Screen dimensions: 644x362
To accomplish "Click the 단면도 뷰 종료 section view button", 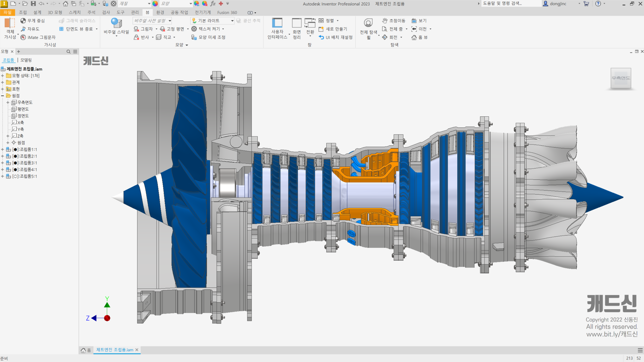I will tap(76, 29).
